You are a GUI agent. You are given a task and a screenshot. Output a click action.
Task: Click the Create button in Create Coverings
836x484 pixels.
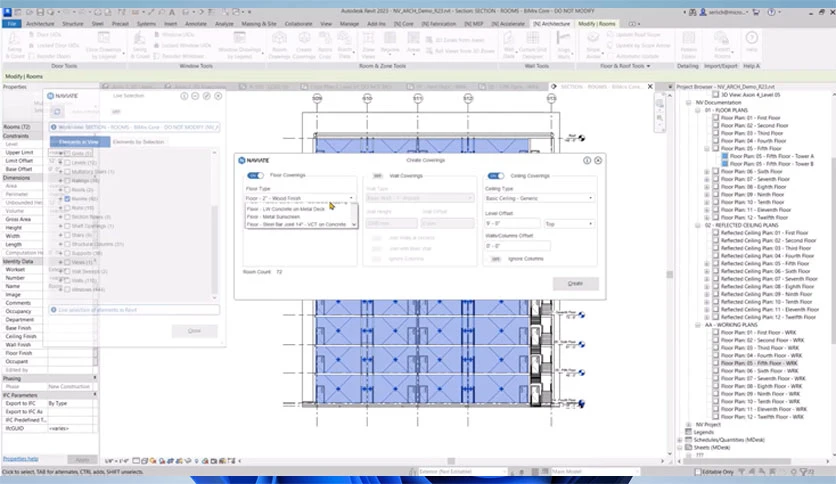tap(575, 284)
